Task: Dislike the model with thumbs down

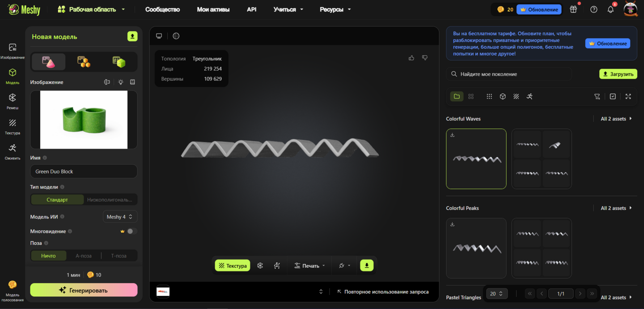Action: coord(425,58)
